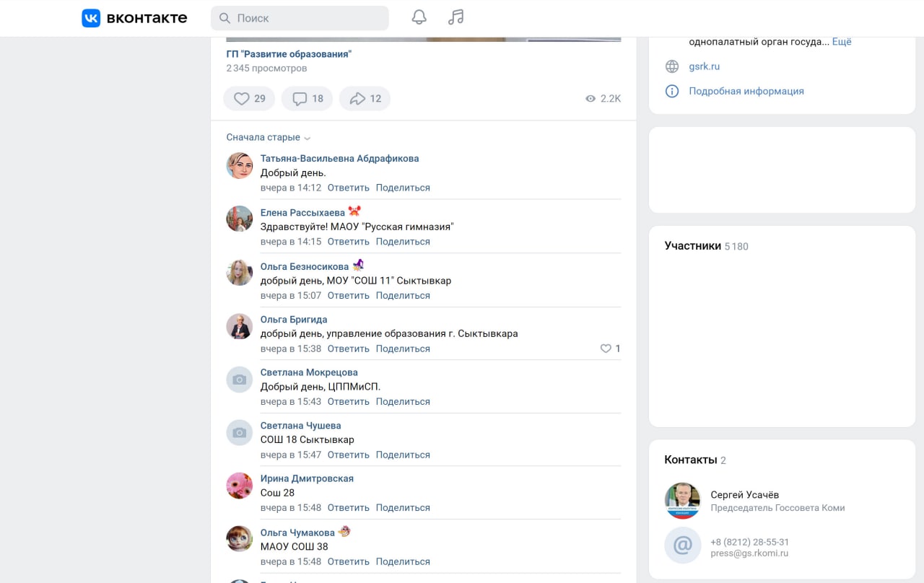Share Ольга Бригида's comment
Image resolution: width=924 pixels, height=583 pixels.
tap(403, 349)
